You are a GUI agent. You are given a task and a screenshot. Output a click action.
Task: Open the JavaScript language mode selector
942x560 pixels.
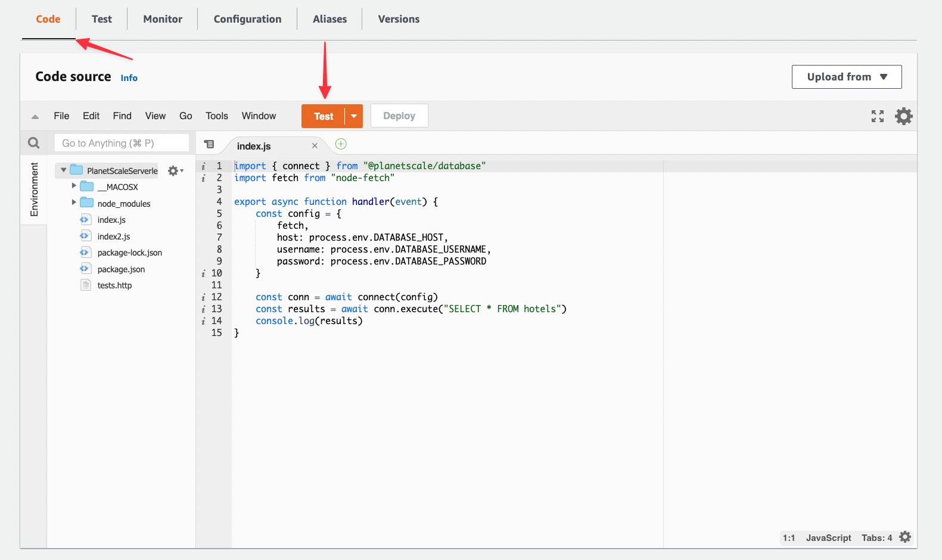tap(828, 538)
